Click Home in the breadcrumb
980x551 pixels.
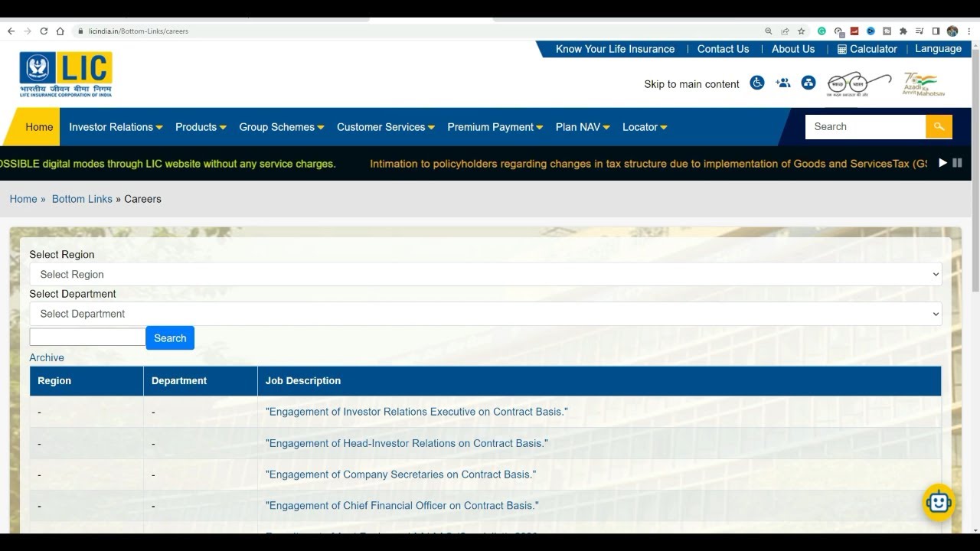23,199
